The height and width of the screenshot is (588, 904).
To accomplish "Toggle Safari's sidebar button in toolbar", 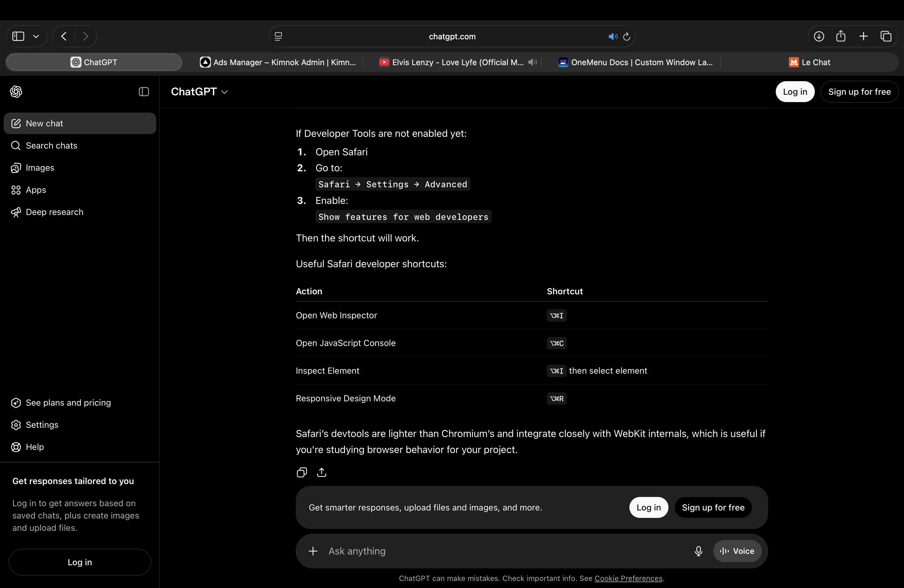I will pyautogui.click(x=18, y=37).
